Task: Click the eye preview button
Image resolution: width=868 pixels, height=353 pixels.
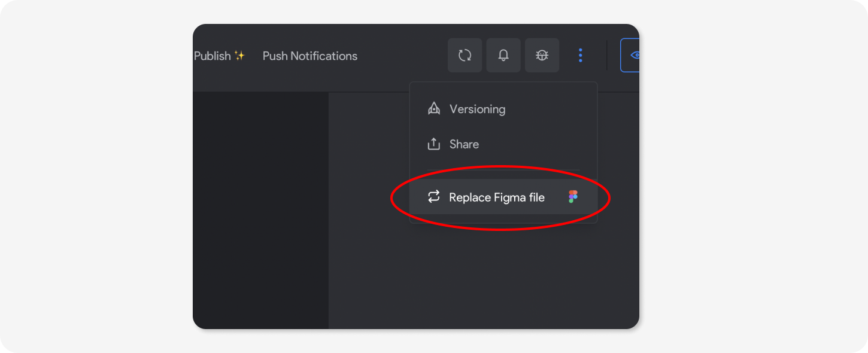Action: 633,56
